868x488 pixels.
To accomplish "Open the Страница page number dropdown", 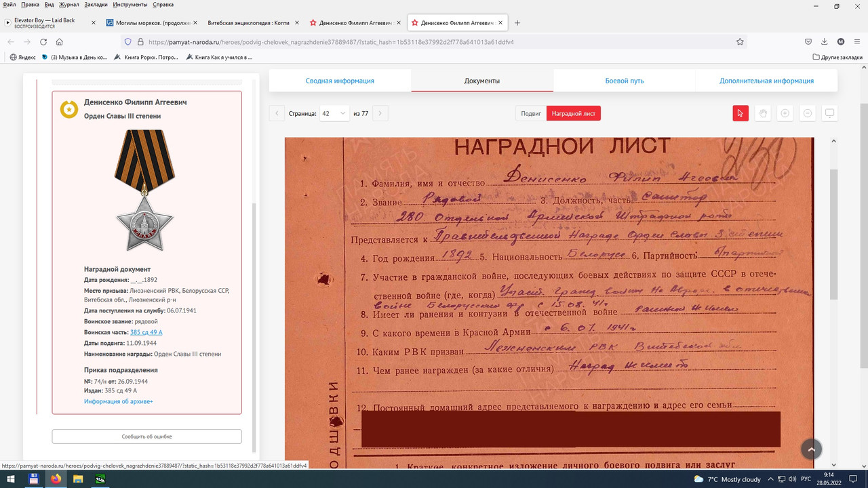I will [334, 113].
